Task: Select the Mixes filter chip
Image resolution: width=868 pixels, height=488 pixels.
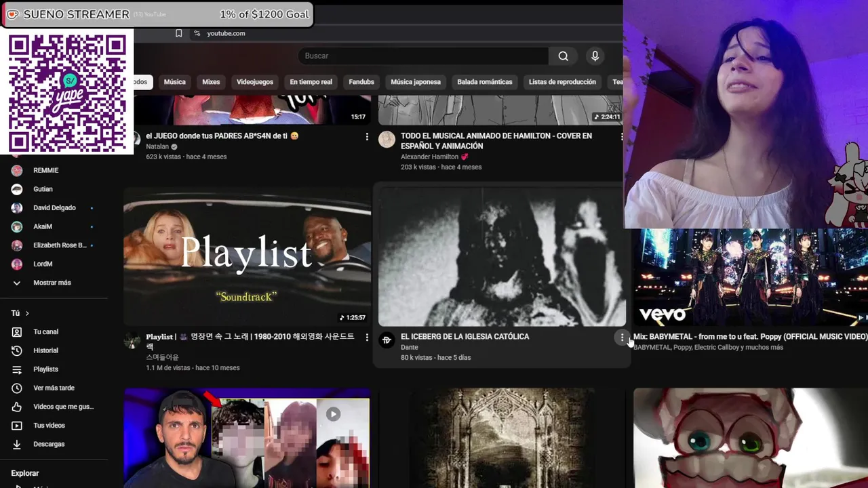Action: click(x=211, y=82)
